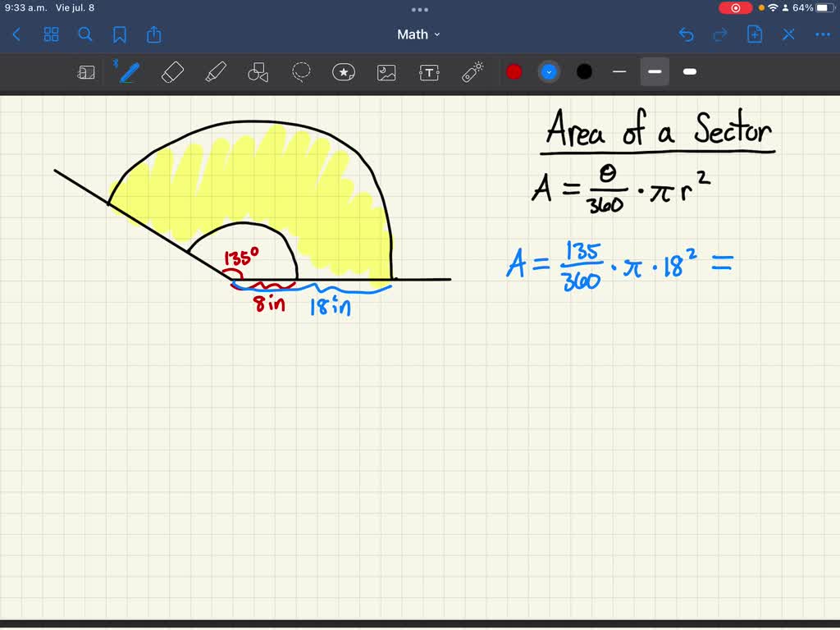Open the Elements sticker tool

[344, 72]
